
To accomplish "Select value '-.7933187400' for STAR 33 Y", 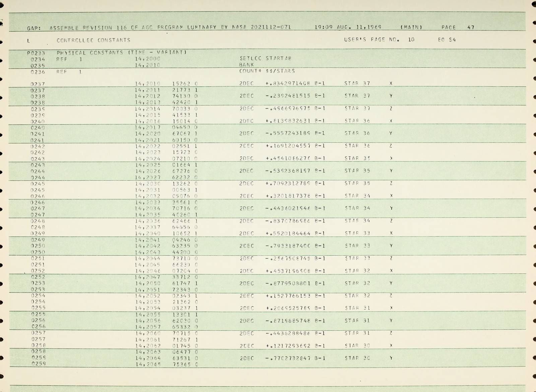I will point(288,246).
